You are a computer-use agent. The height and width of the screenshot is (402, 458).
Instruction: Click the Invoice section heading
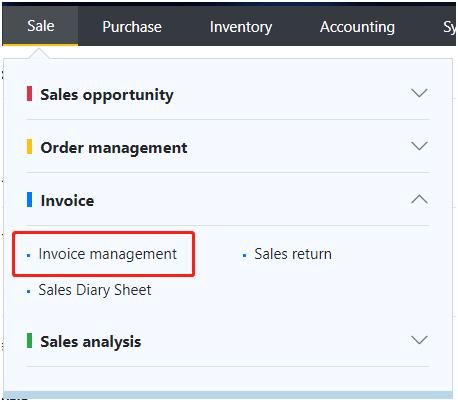pyautogui.click(x=67, y=201)
